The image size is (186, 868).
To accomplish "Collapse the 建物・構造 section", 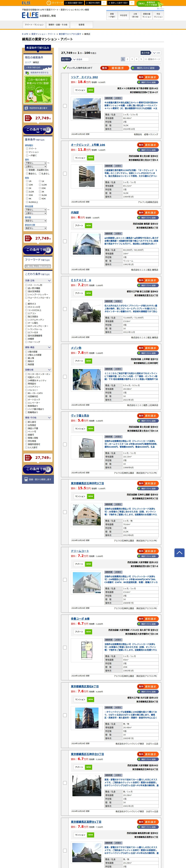I will pos(38,347).
